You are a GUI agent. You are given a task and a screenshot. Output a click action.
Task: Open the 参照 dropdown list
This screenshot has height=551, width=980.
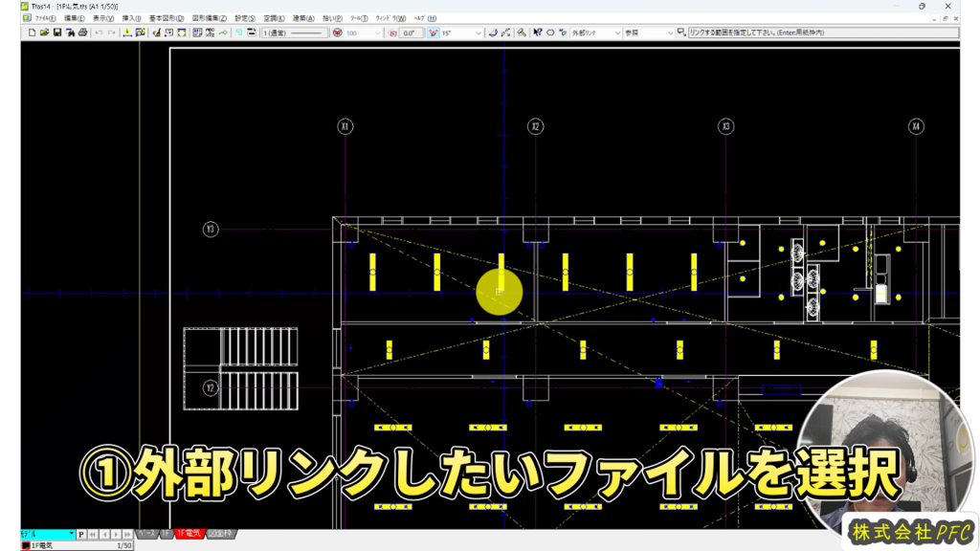pos(649,33)
